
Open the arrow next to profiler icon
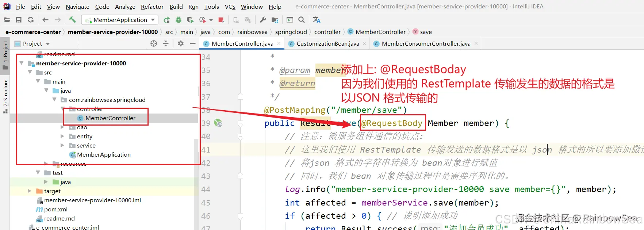(x=211, y=20)
